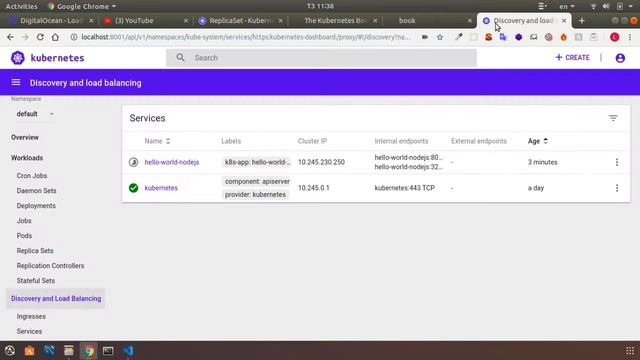
Task: Click the dashboard Search field
Action: pos(321,58)
